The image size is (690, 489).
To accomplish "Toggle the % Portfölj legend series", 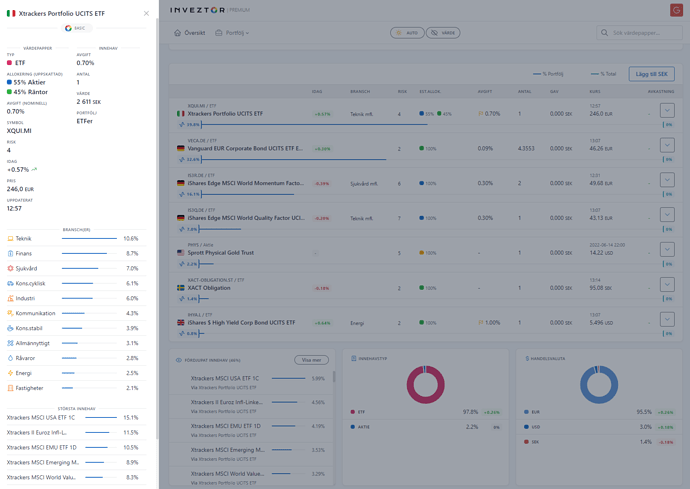I will click(x=548, y=74).
